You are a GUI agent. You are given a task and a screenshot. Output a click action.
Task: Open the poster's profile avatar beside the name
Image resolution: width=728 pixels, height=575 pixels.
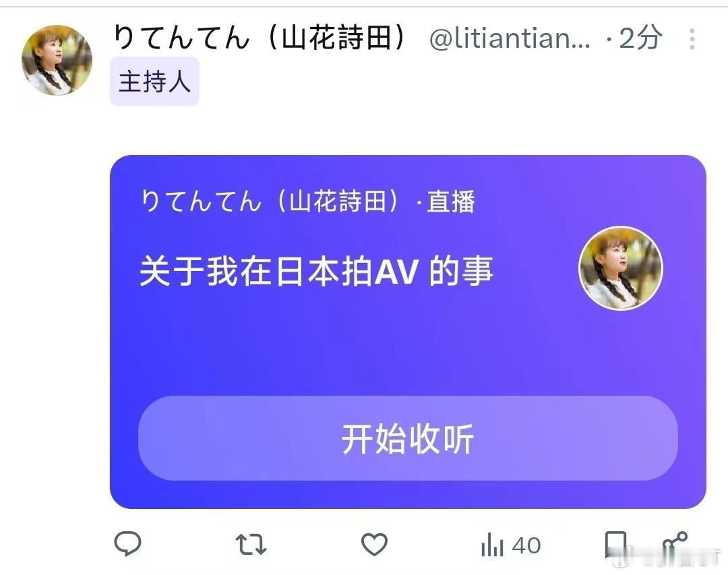click(x=57, y=60)
